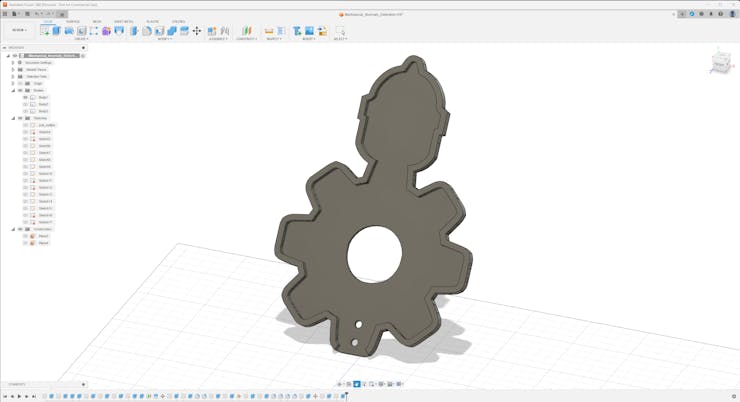Select the Move/Copy tool icon
The height and width of the screenshot is (402, 740).
click(197, 31)
